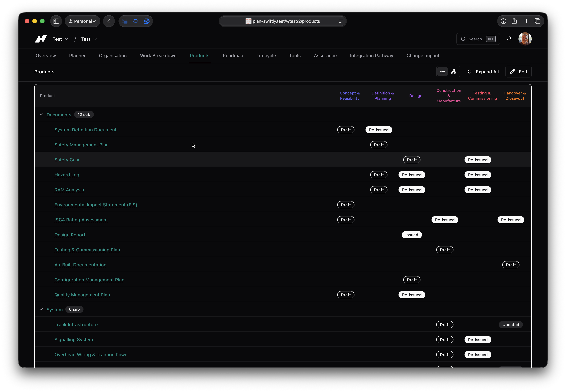Screen dimensions: 566x392
Task: Click the third toolbar extension icon
Action: [x=147, y=21]
